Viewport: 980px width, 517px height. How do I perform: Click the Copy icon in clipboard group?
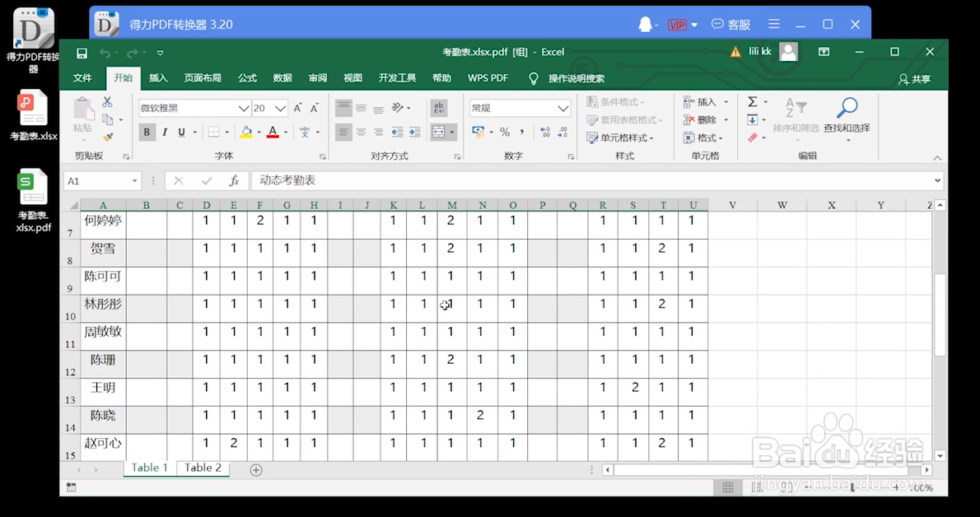click(x=108, y=119)
